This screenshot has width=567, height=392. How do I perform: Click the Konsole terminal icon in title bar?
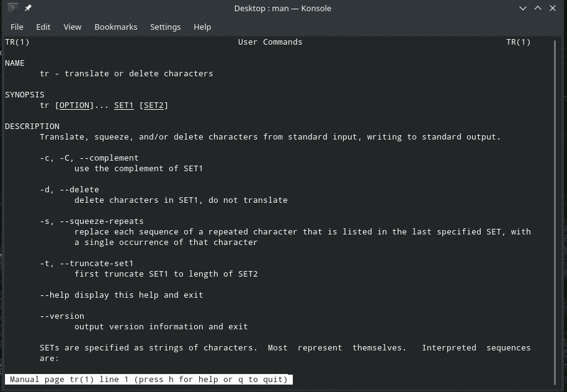coord(12,8)
